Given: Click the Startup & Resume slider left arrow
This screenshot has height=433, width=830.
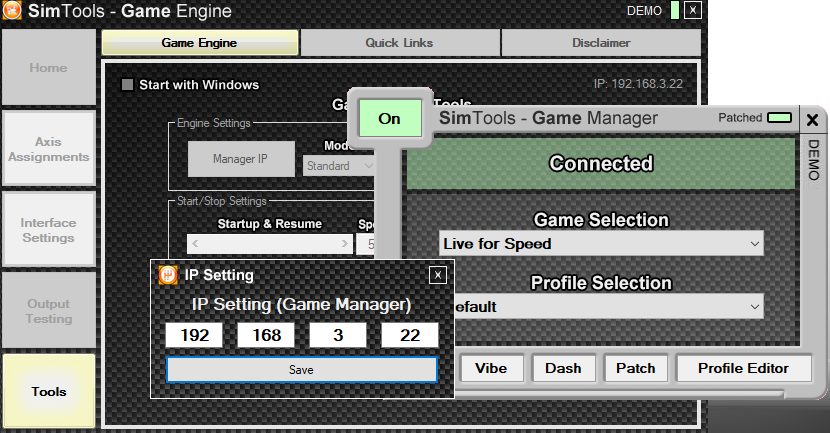Looking at the screenshot, I should [195, 243].
